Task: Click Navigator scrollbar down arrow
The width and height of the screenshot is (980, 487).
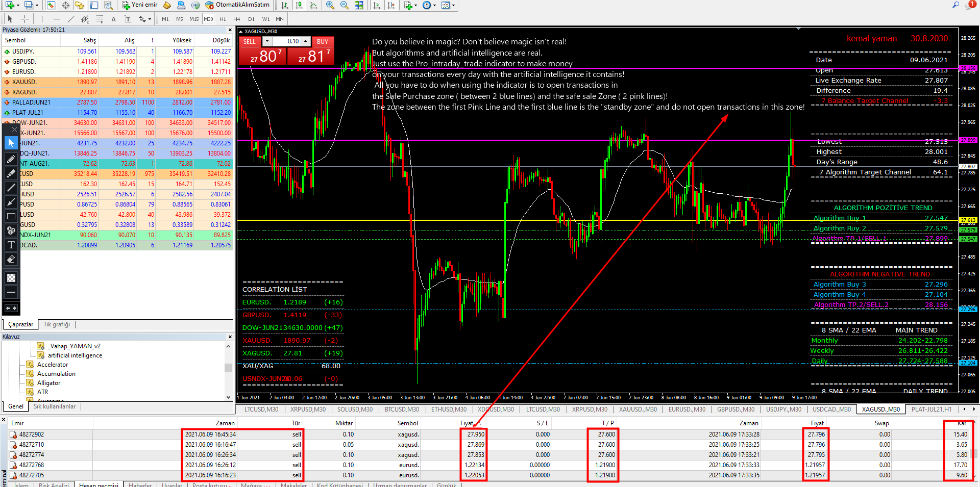Action: [228, 397]
